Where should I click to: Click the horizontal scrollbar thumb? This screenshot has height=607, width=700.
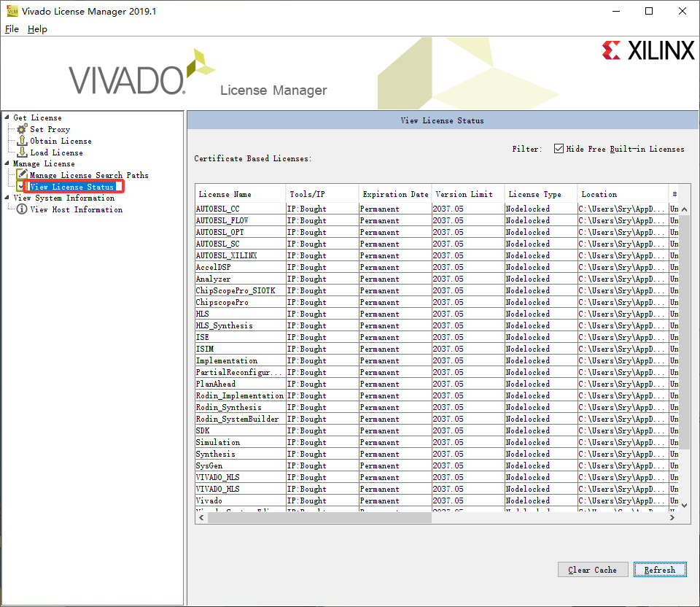(x=319, y=518)
